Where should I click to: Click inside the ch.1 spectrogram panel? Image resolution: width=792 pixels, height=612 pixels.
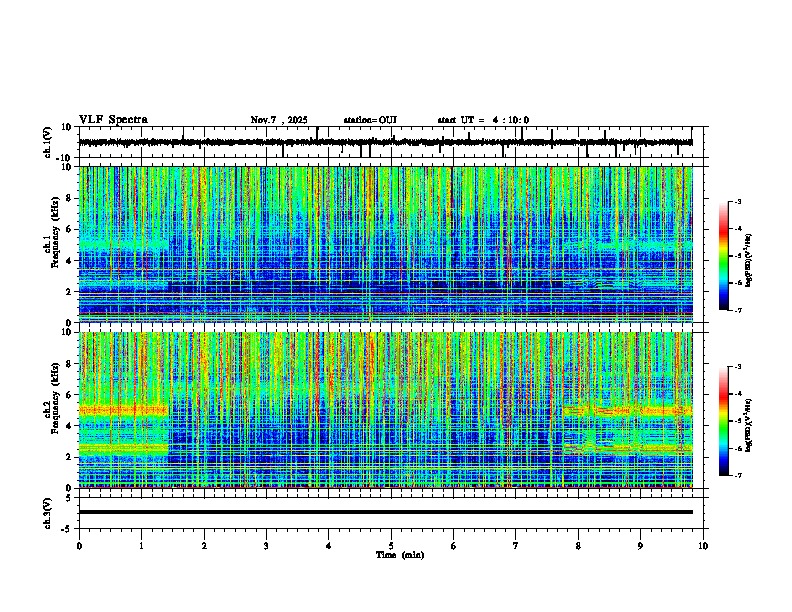[x=385, y=244]
